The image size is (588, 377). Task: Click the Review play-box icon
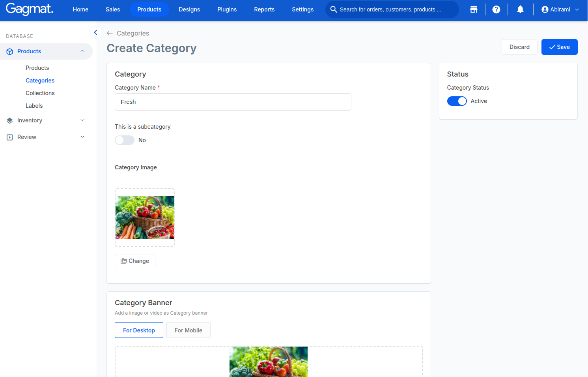(10, 137)
